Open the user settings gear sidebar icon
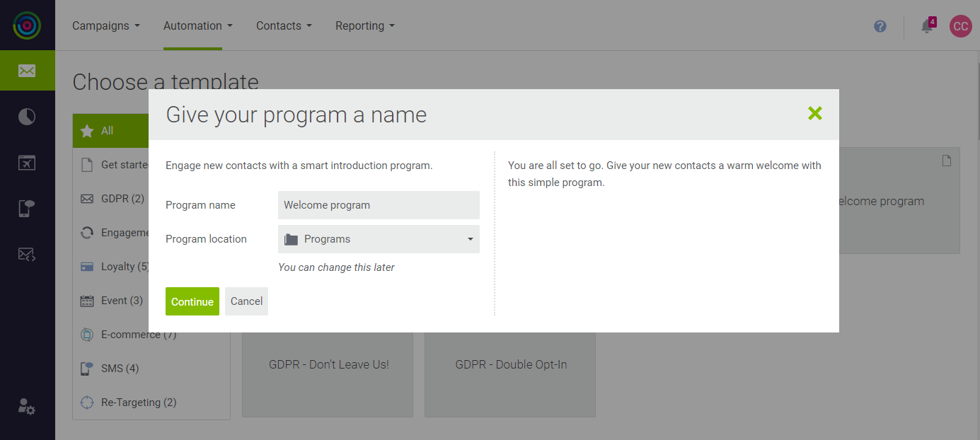 27,406
